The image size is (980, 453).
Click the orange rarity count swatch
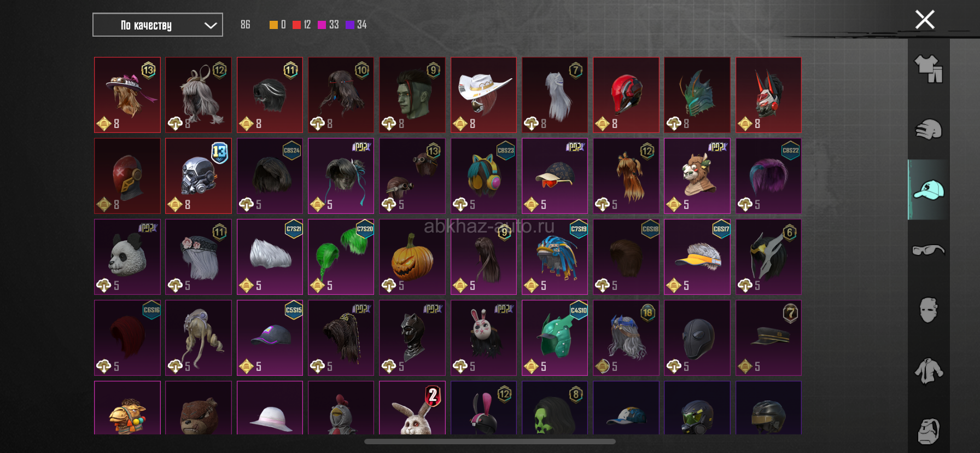(273, 25)
